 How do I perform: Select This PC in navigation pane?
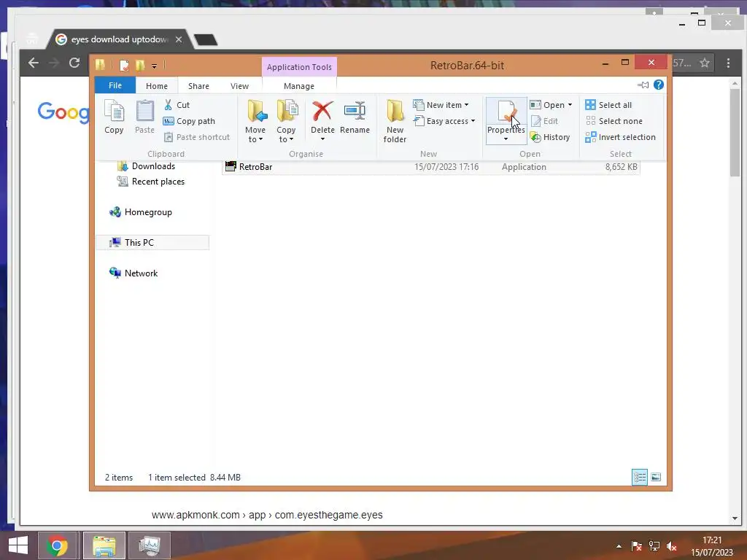click(x=152, y=242)
